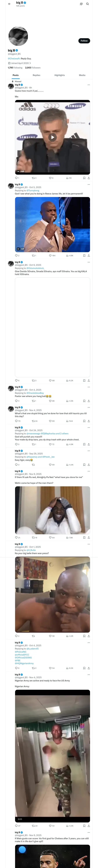The image size is (98, 868).
Task: Open big B's profile picture
Action: (x=18, y=36)
